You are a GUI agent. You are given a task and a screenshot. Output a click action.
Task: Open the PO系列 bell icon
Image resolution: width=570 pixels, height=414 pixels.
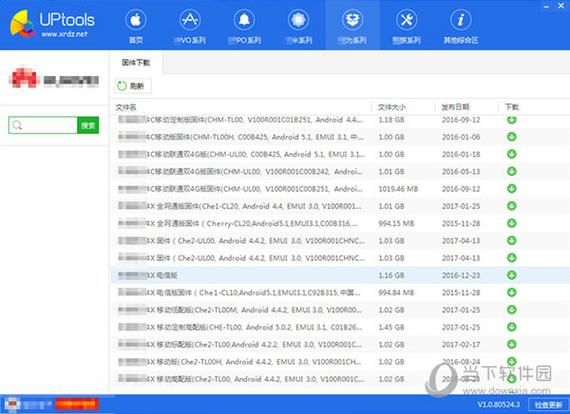coord(244,20)
